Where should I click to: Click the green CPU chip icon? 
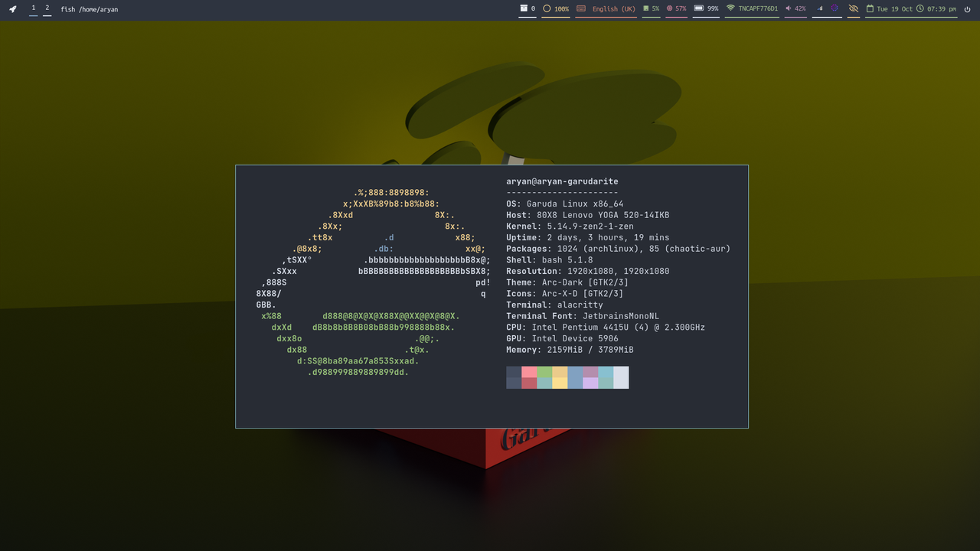(x=646, y=8)
